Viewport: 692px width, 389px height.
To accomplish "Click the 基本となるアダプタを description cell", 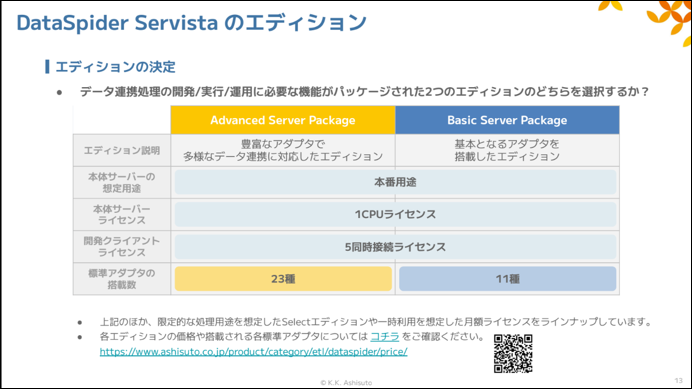I will click(507, 150).
